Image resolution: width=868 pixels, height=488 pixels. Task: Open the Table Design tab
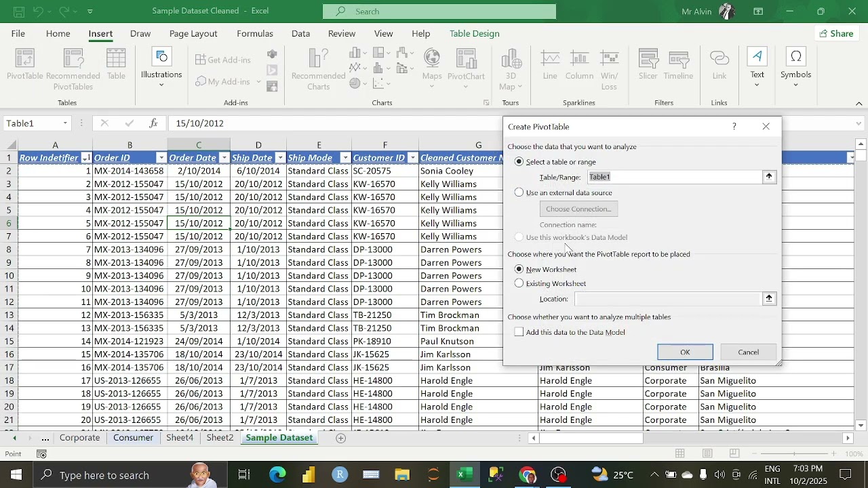coord(475,33)
